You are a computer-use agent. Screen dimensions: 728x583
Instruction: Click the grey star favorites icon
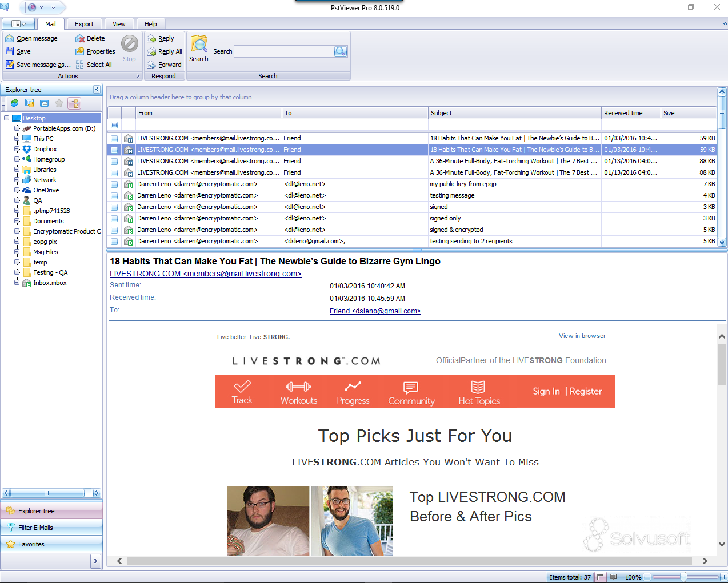click(59, 103)
